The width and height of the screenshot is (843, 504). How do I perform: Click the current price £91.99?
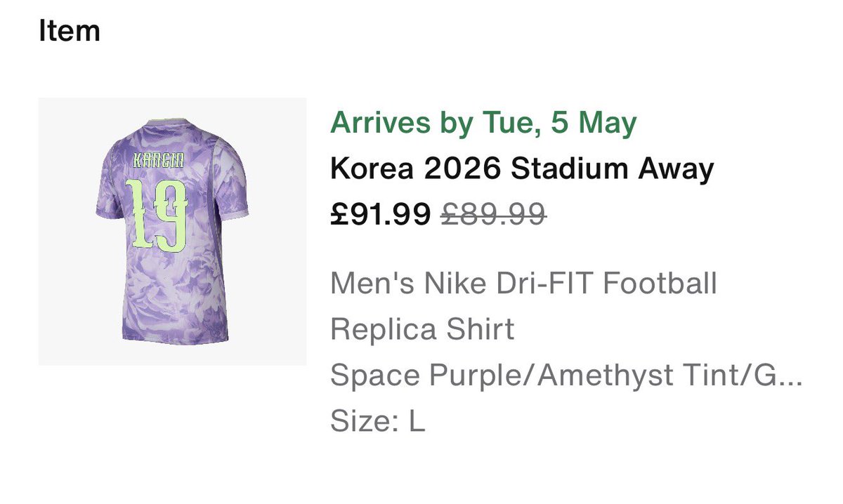379,215
